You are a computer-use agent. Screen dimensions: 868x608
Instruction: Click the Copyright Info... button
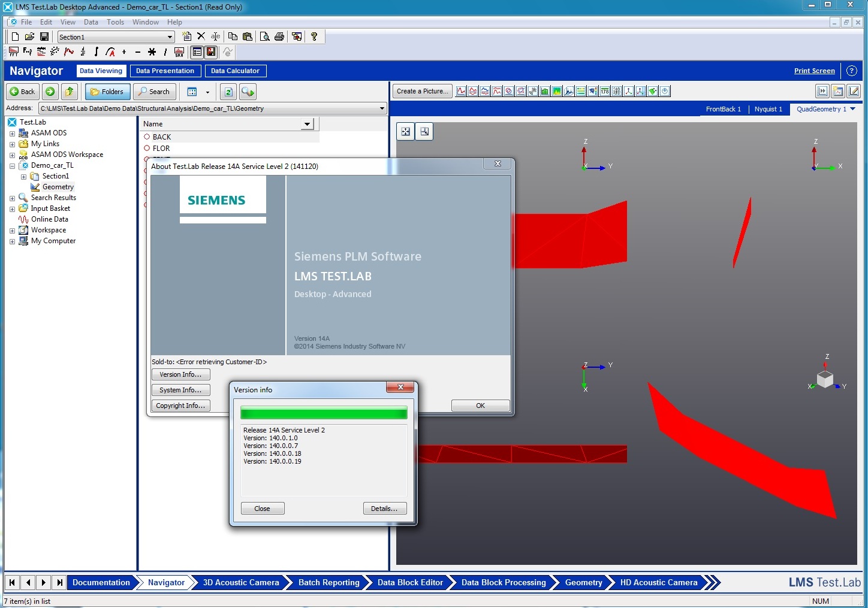[180, 406]
